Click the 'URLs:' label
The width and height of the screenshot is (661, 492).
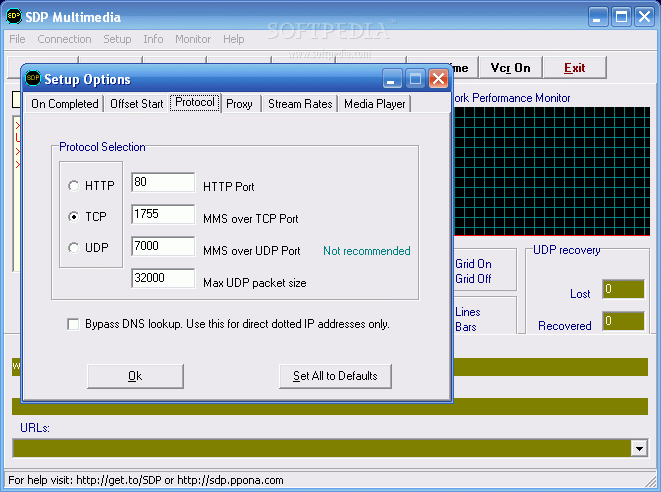[35, 428]
